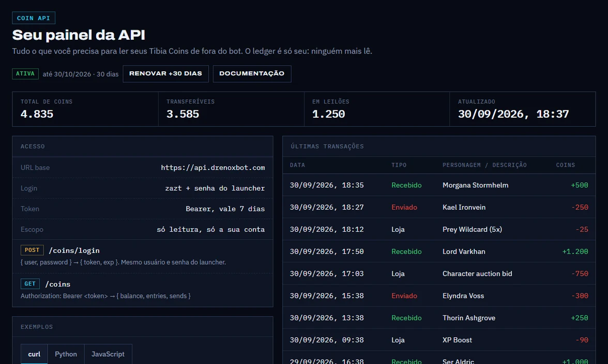Click the ATIVA status badge

click(x=25, y=73)
